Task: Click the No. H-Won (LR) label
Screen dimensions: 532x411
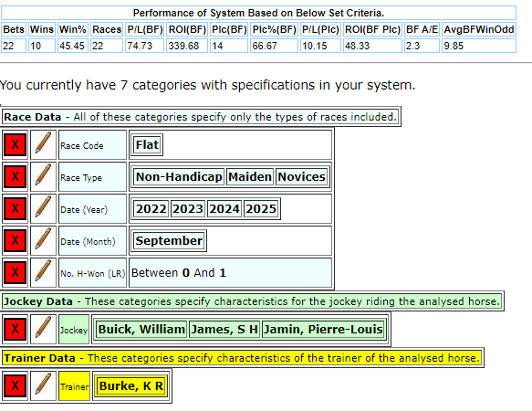Action: point(93,273)
